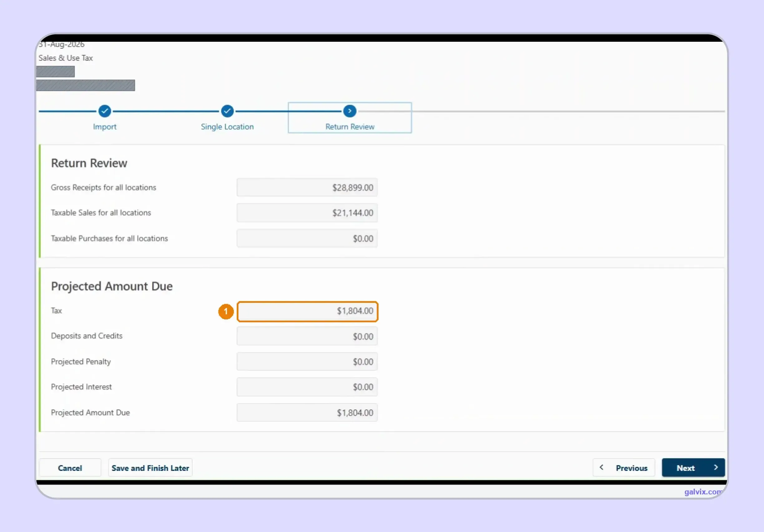Screen dimensions: 764x532
Task: Click the Deposits and Credits field
Action: [x=307, y=336]
